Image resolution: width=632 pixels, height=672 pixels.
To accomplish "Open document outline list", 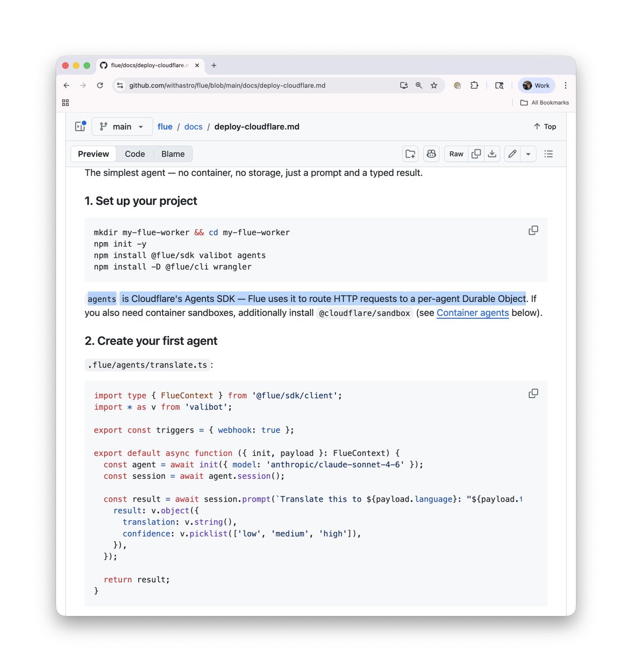I will tap(549, 154).
